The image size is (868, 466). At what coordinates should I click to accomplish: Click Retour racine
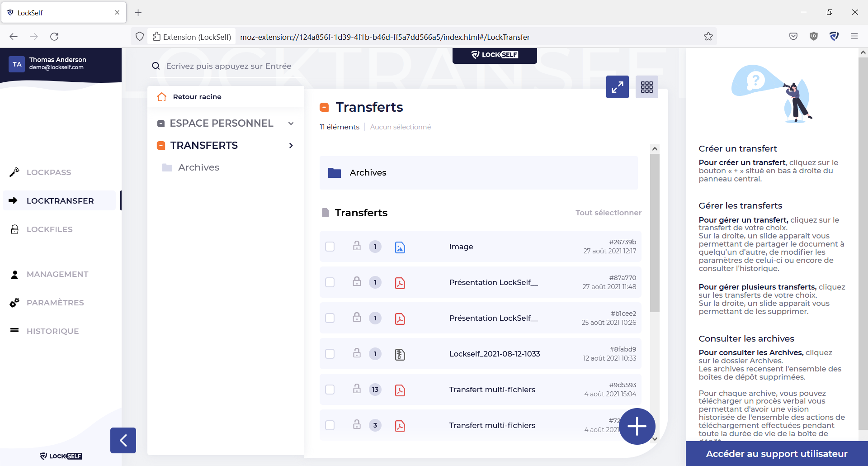197,97
